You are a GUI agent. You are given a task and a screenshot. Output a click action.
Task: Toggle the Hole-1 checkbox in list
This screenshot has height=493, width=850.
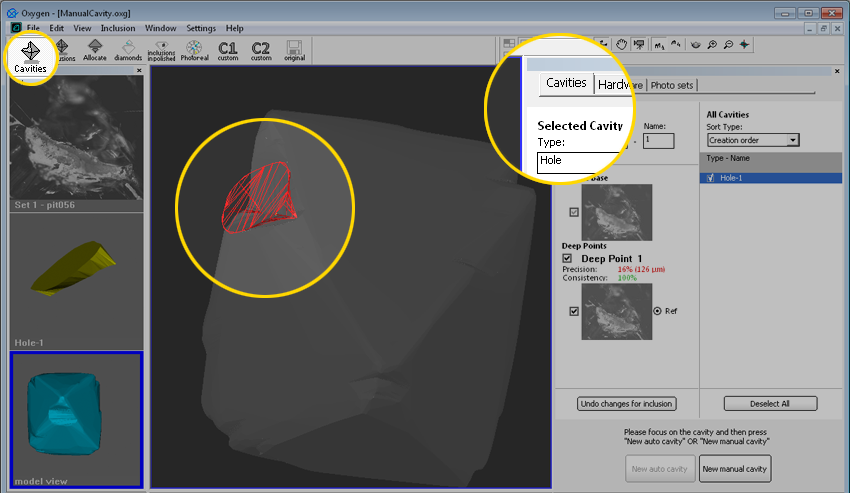(x=711, y=177)
